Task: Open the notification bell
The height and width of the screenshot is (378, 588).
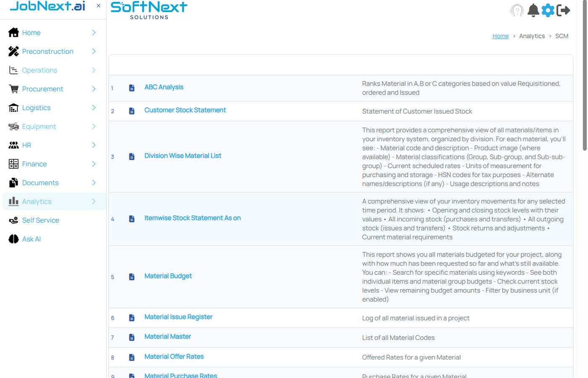Action: pyautogui.click(x=533, y=10)
